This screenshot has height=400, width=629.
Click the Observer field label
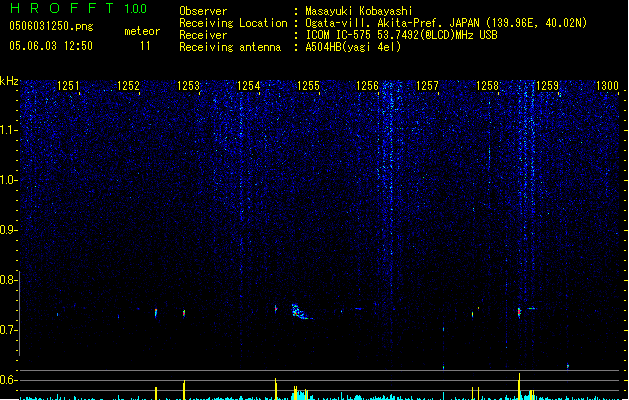click(203, 11)
